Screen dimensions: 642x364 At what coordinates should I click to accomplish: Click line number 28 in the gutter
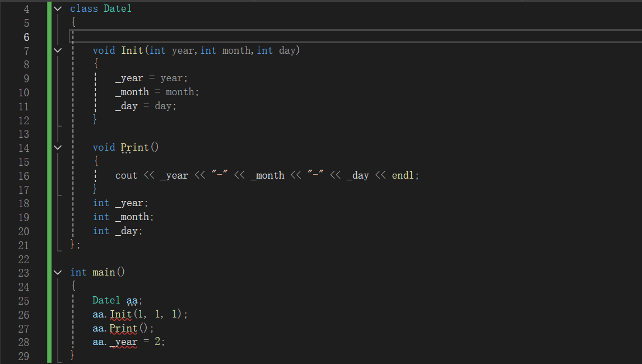24,342
